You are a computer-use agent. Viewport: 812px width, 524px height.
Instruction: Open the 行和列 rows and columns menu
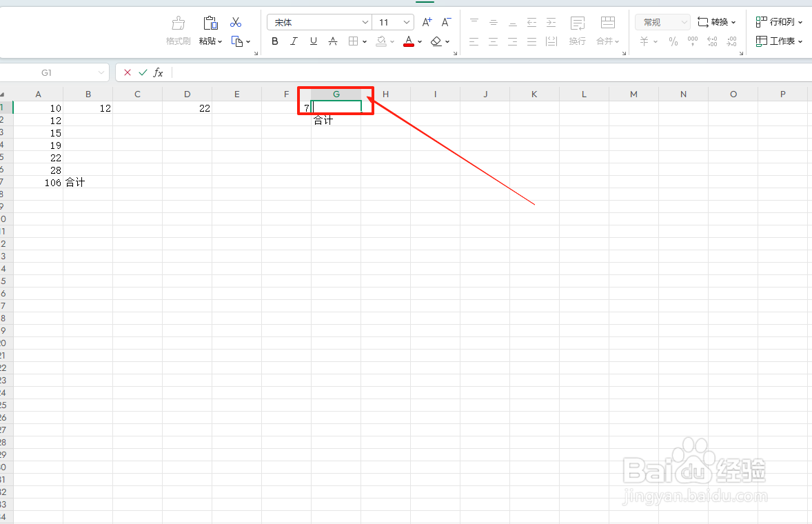[x=779, y=22]
